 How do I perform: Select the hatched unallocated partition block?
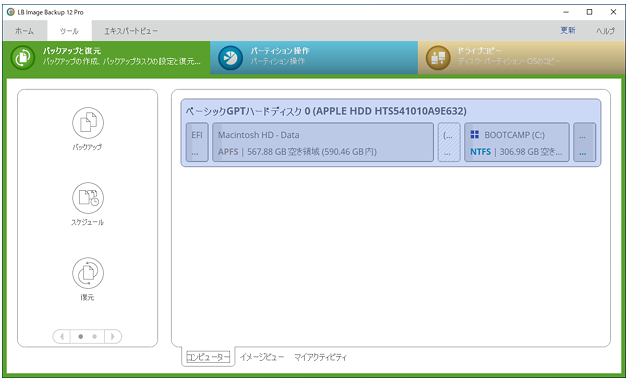click(449, 142)
